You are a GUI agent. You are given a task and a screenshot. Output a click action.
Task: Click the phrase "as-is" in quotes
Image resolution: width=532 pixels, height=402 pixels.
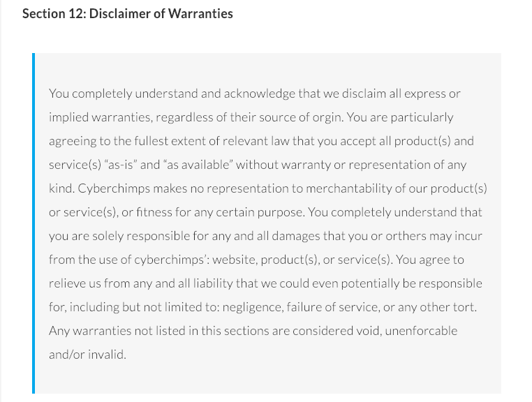121,165
